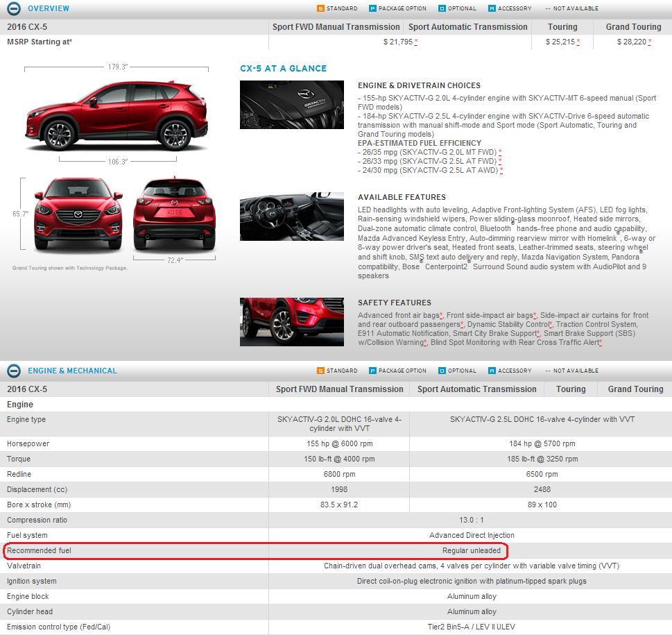This screenshot has width=672, height=635.
Task: Click the 155 hp @ 6000 rpm cell
Action: 339,443
